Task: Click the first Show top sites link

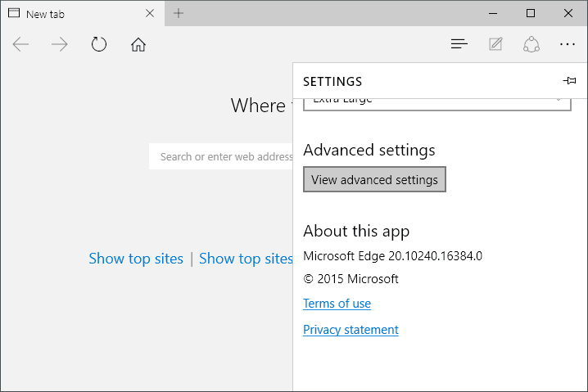Action: click(136, 259)
